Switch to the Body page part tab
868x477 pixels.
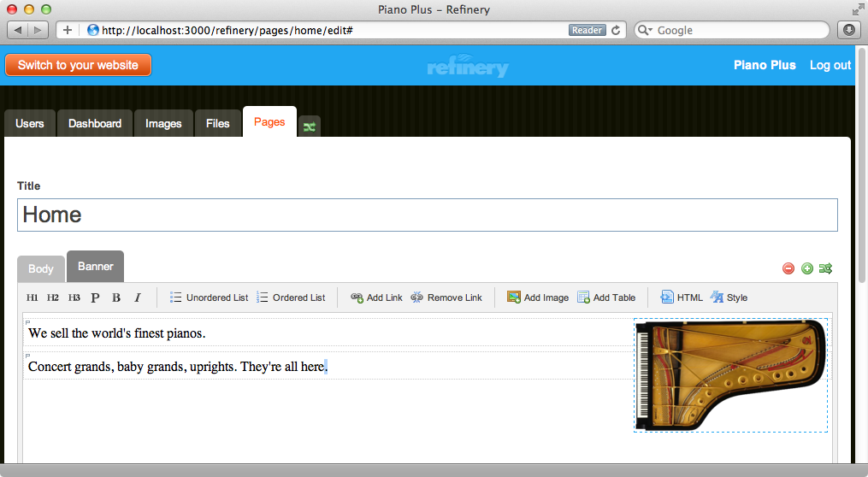[x=41, y=269]
